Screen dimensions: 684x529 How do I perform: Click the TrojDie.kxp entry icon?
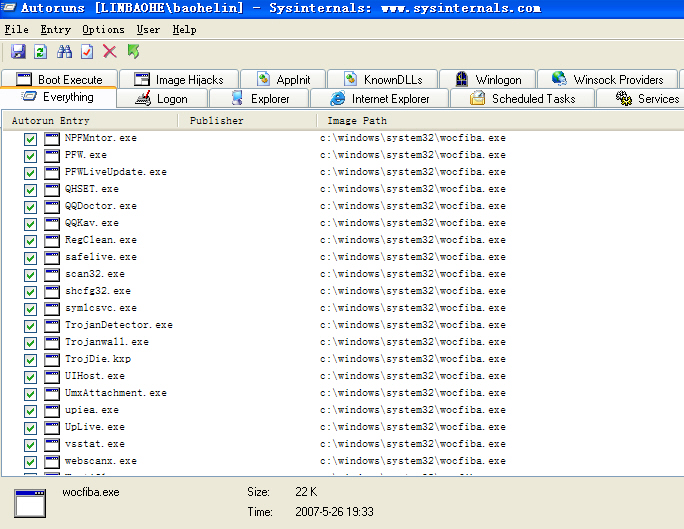pos(52,360)
